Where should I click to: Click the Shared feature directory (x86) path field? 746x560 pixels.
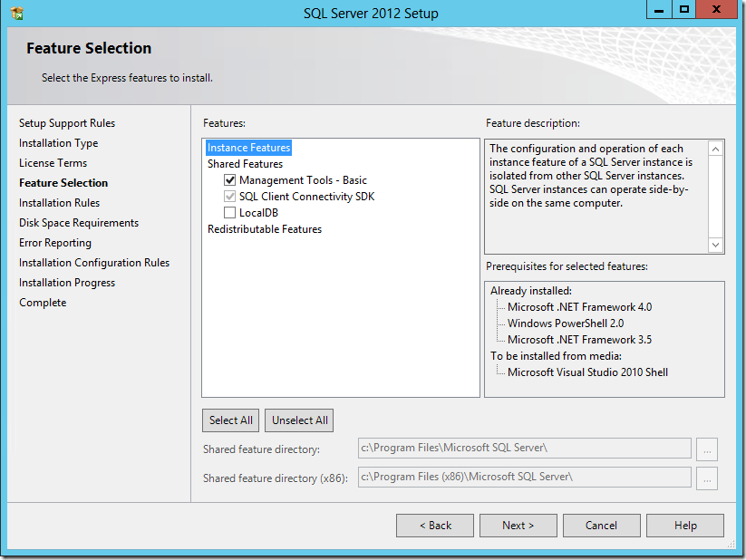pyautogui.click(x=524, y=478)
